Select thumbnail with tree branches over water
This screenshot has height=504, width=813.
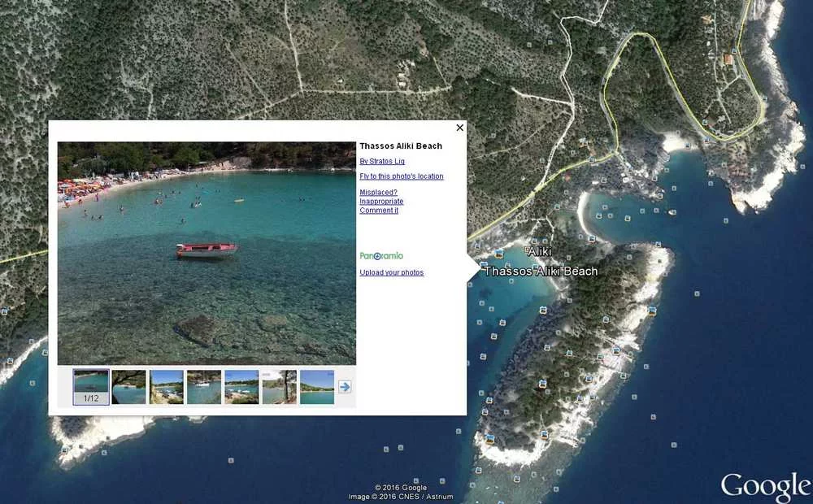(128, 387)
